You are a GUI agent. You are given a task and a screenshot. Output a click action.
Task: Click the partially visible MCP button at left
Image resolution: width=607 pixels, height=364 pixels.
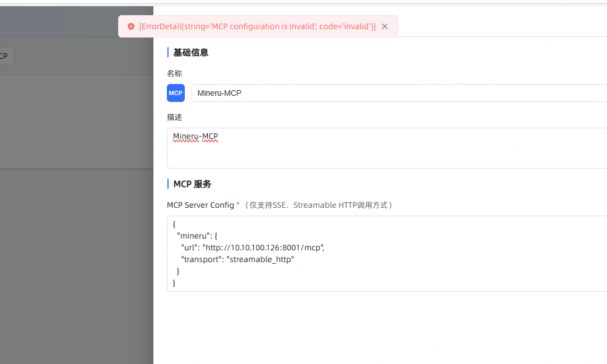(6, 56)
